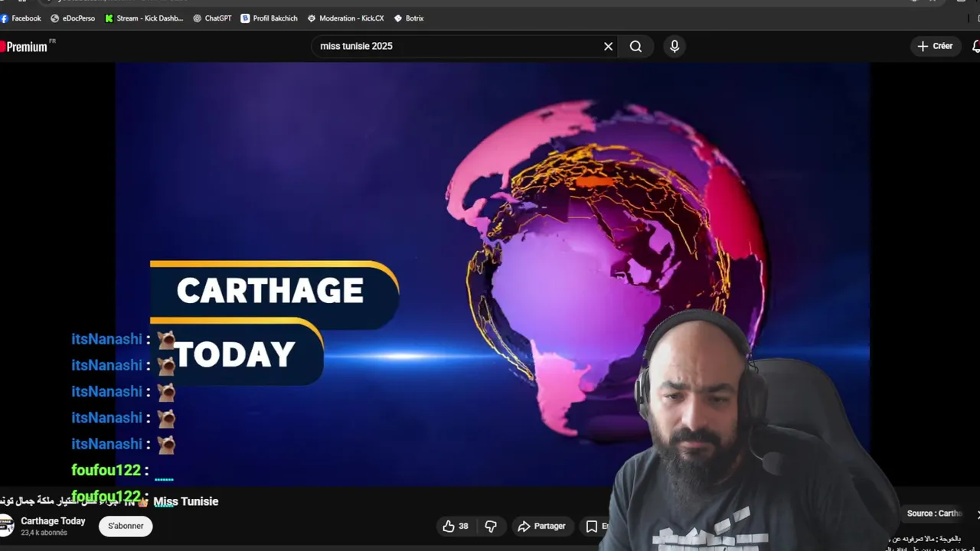Clear the search query with X
The image size is (980, 551).
pos(608,46)
